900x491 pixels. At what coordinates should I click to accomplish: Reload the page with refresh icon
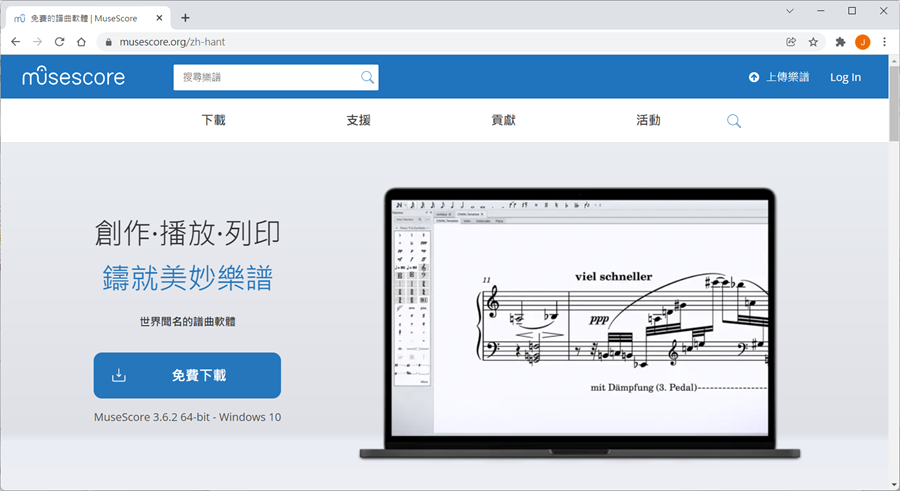coord(59,42)
